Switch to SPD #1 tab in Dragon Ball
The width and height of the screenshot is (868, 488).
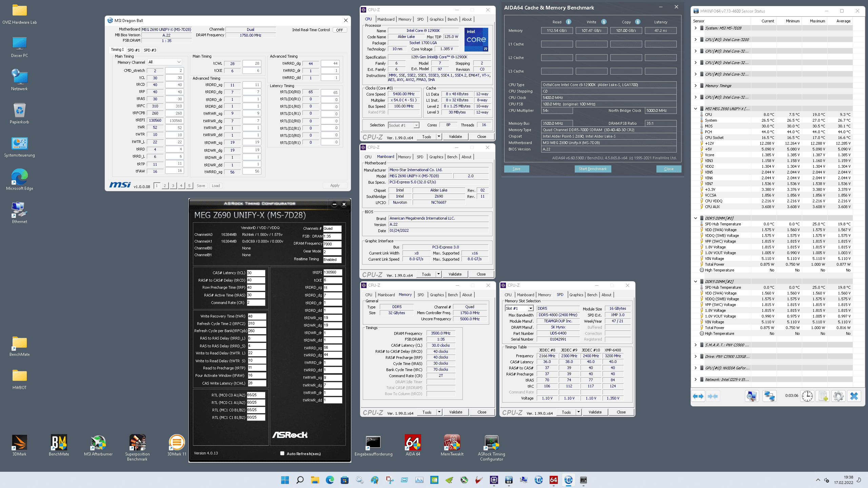click(134, 50)
